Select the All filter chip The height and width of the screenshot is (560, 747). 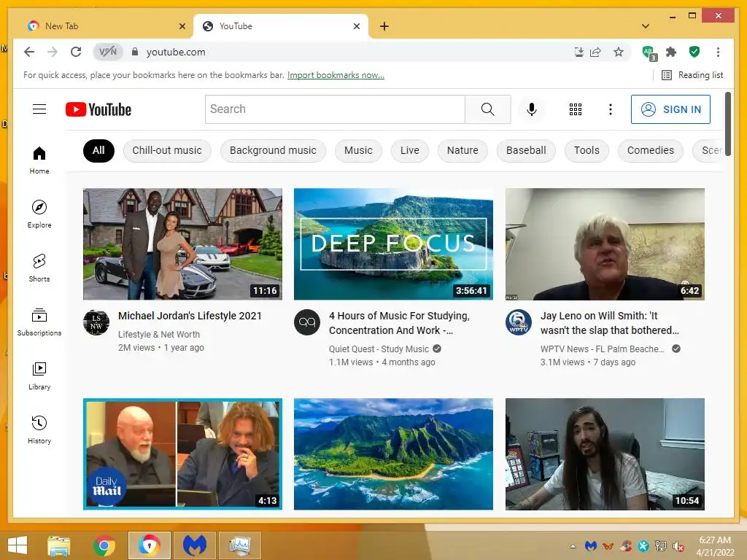pos(98,150)
